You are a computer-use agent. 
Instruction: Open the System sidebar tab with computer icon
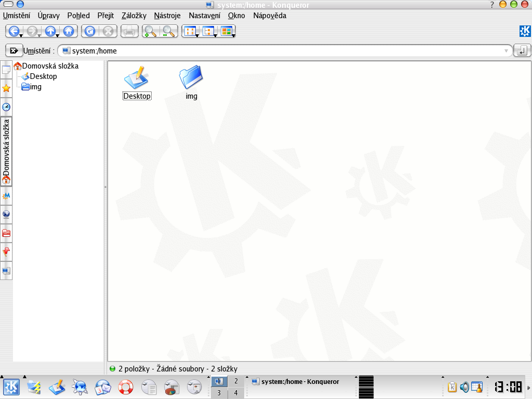[x=6, y=271]
